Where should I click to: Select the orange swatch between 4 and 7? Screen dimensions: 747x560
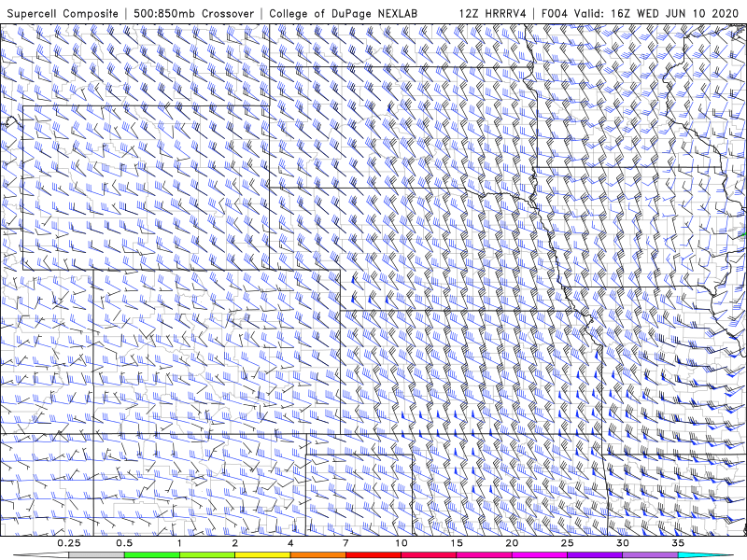317,555
